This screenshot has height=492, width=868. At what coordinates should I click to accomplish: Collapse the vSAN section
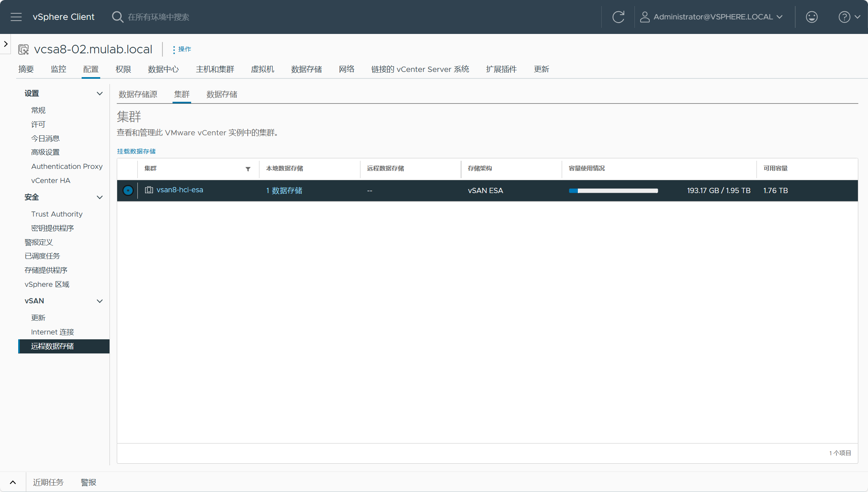click(x=99, y=301)
